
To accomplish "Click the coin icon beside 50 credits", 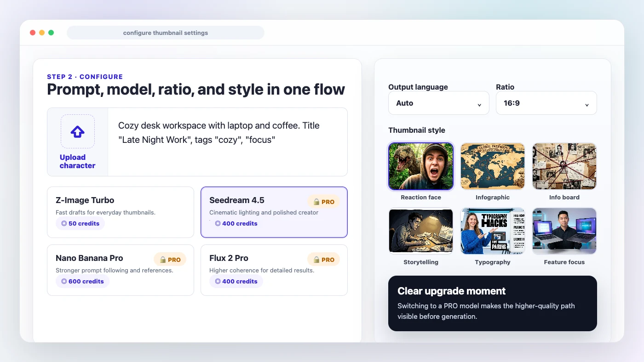I will click(64, 223).
